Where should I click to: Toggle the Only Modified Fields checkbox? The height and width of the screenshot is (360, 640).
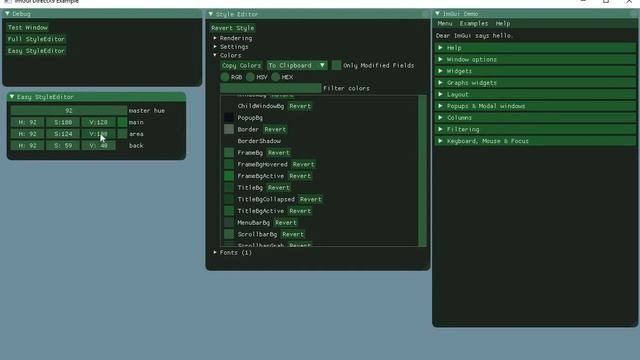(x=336, y=65)
